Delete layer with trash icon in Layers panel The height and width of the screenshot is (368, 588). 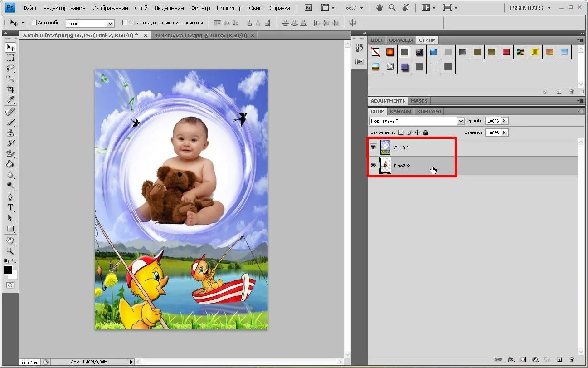click(571, 359)
